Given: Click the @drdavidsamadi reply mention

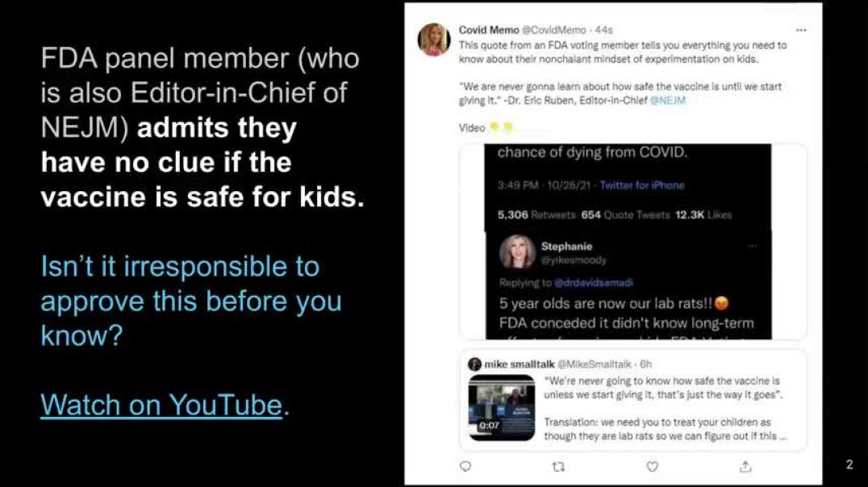Looking at the screenshot, I should click(x=594, y=283).
